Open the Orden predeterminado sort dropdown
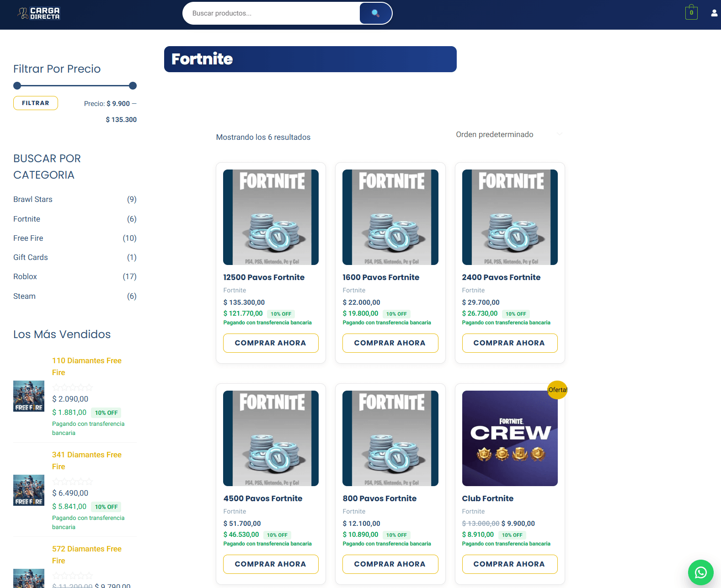The image size is (721, 588). pos(509,134)
